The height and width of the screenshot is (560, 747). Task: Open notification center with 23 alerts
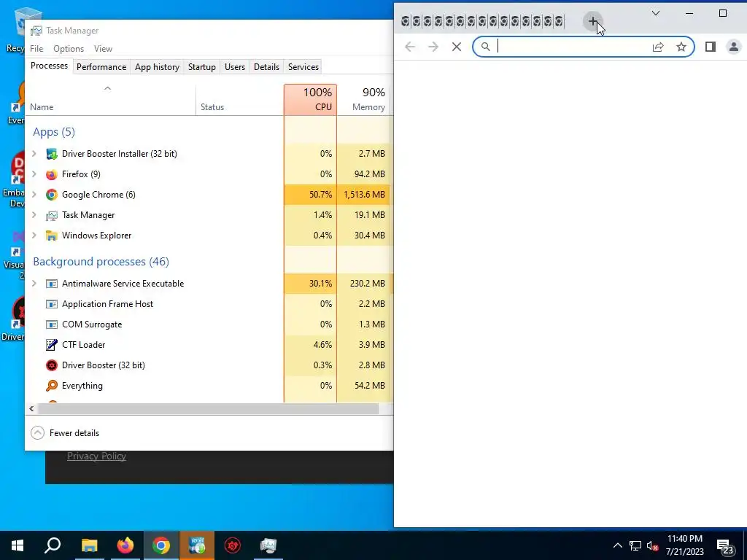[726, 546]
